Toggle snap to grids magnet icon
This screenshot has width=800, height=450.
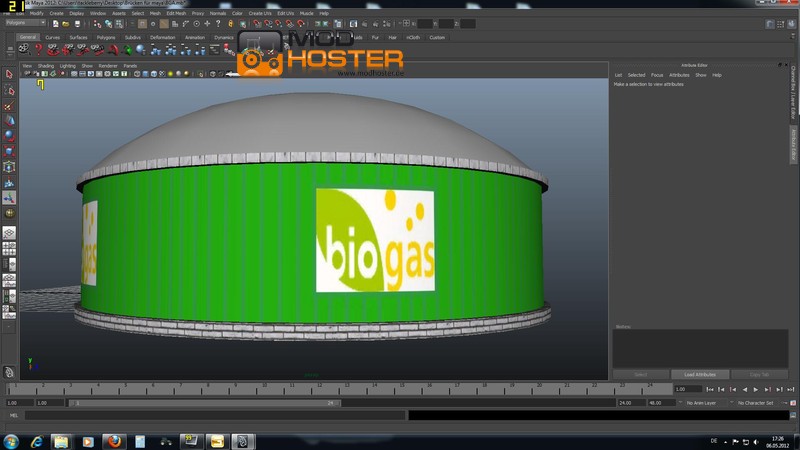(x=257, y=24)
